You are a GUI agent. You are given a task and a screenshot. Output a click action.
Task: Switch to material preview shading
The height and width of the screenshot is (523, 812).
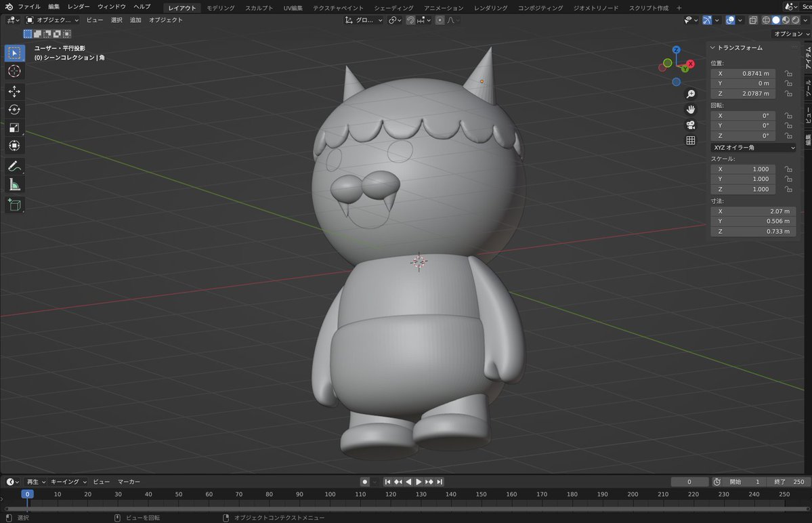point(786,20)
